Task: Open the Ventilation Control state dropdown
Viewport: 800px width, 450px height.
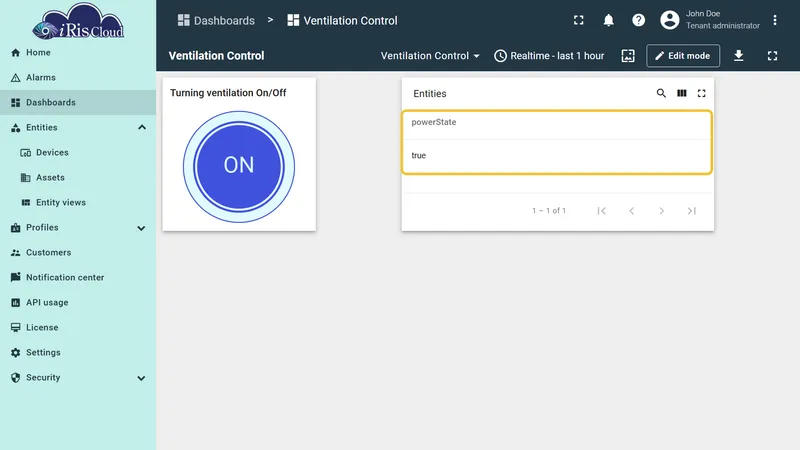Action: (x=430, y=56)
